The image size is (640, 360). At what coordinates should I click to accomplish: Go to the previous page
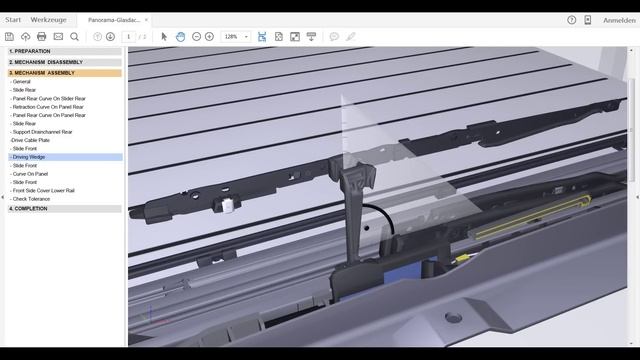97,37
